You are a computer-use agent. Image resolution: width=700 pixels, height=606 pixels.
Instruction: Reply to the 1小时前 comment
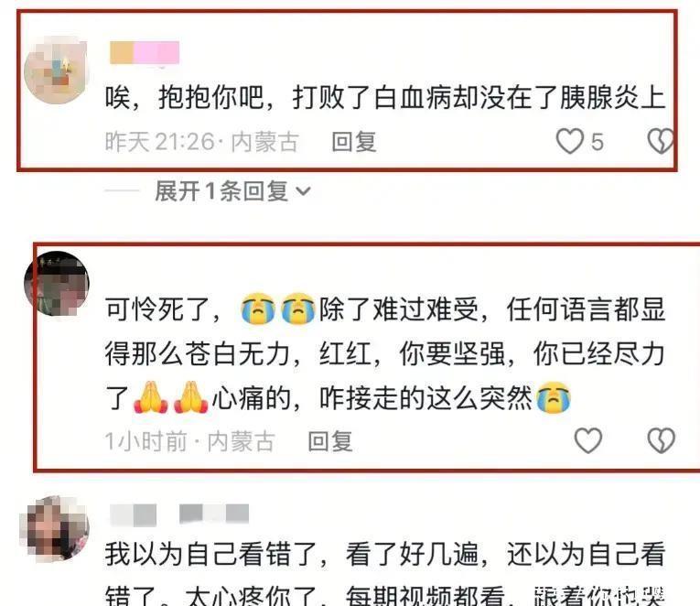pos(330,441)
